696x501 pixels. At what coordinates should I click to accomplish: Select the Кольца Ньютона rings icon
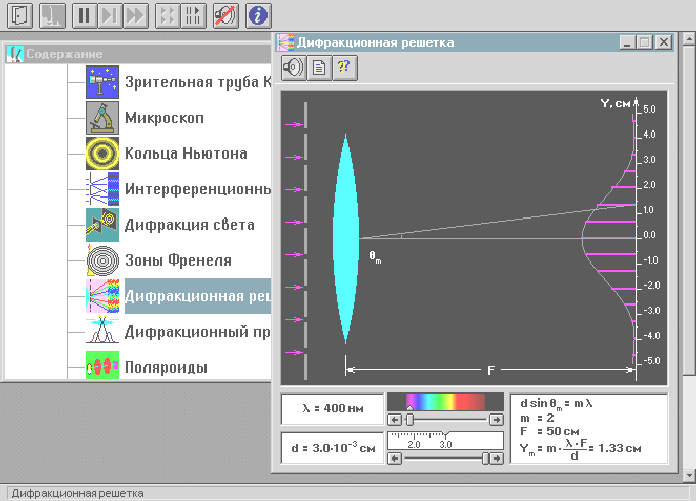coord(103,154)
